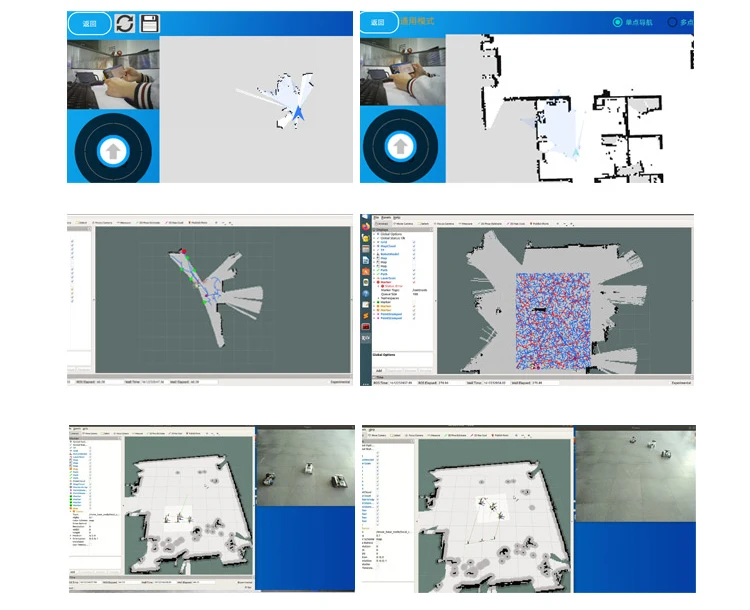
Task: Select Publish Point in middle-right RViz
Action: click(540, 223)
